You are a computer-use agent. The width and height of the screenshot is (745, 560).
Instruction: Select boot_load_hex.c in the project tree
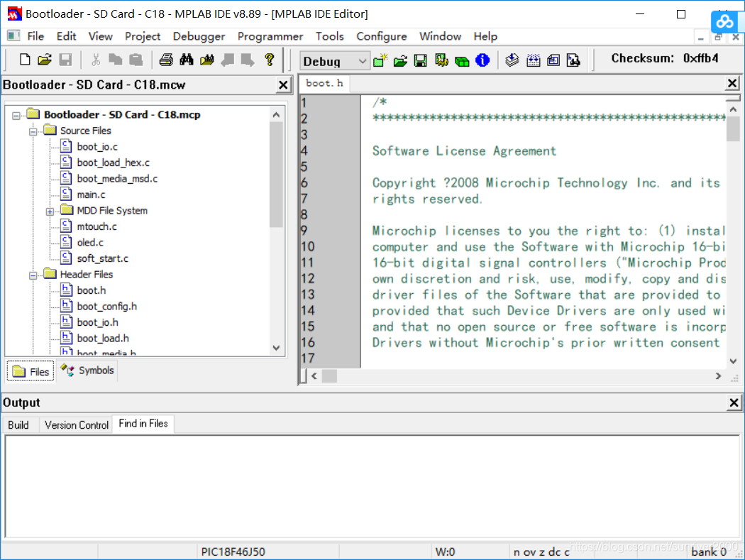click(x=113, y=163)
